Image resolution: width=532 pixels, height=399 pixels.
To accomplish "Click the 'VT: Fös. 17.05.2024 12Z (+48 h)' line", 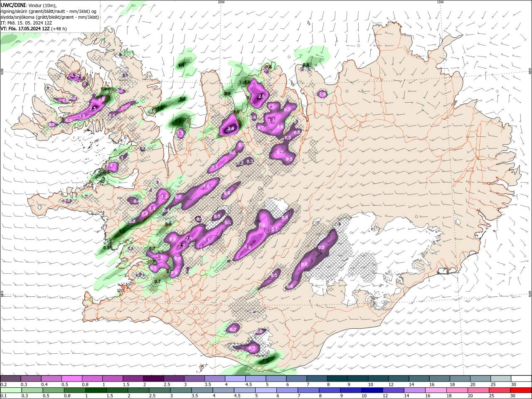I will 34,29.
